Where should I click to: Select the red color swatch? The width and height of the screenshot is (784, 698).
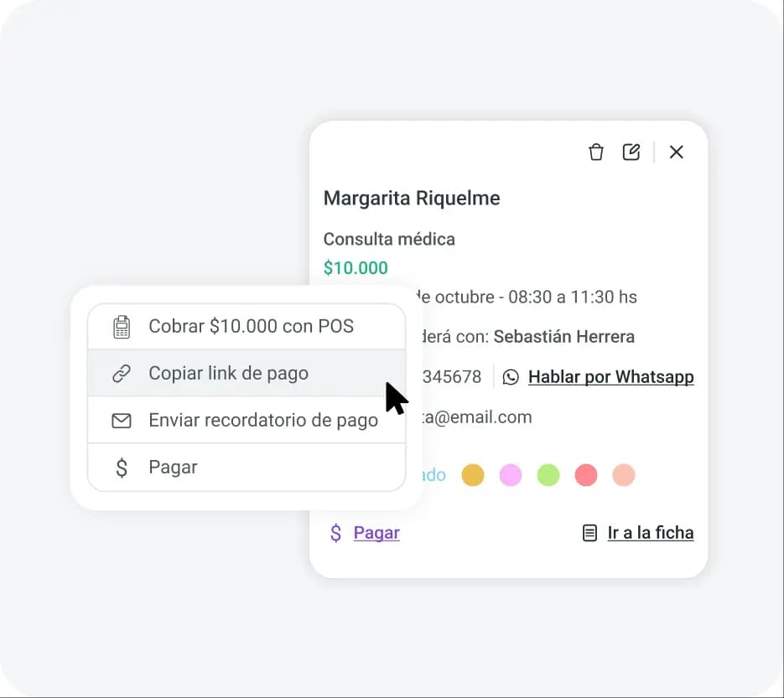tap(586, 474)
